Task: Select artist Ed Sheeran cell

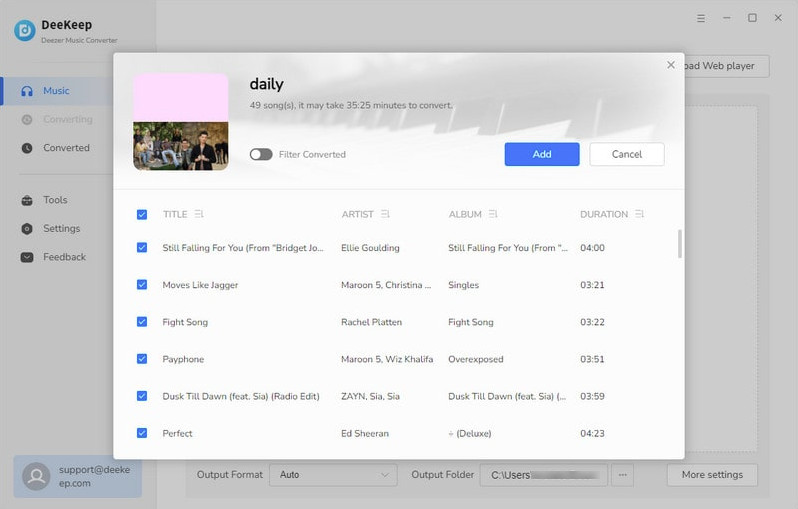Action: tap(364, 434)
